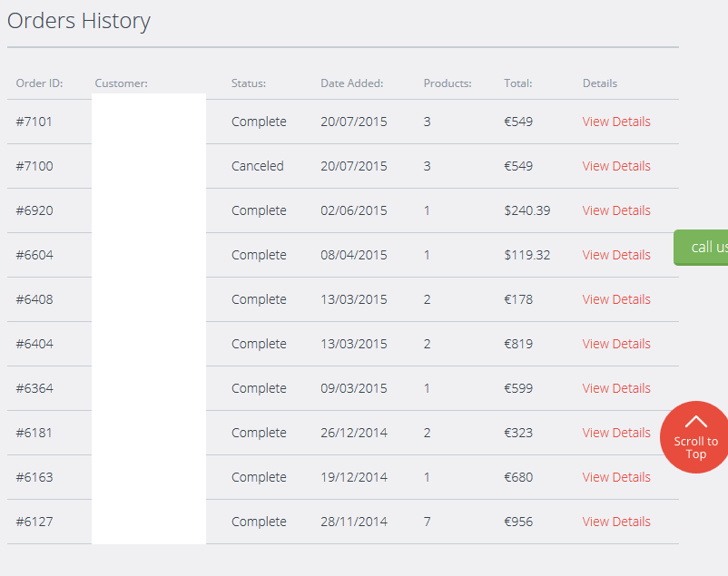This screenshot has width=728, height=576.
Task: Open details link for order #6364
Action: [x=616, y=388]
